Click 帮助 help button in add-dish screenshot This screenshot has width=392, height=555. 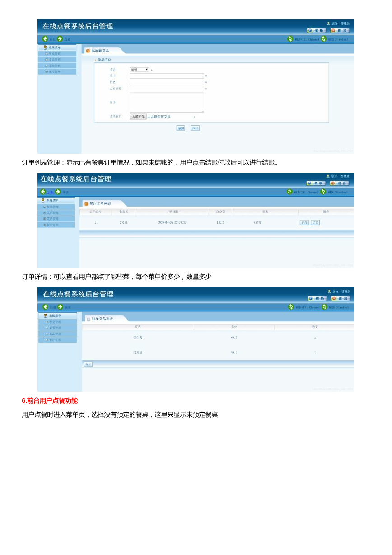[316, 30]
